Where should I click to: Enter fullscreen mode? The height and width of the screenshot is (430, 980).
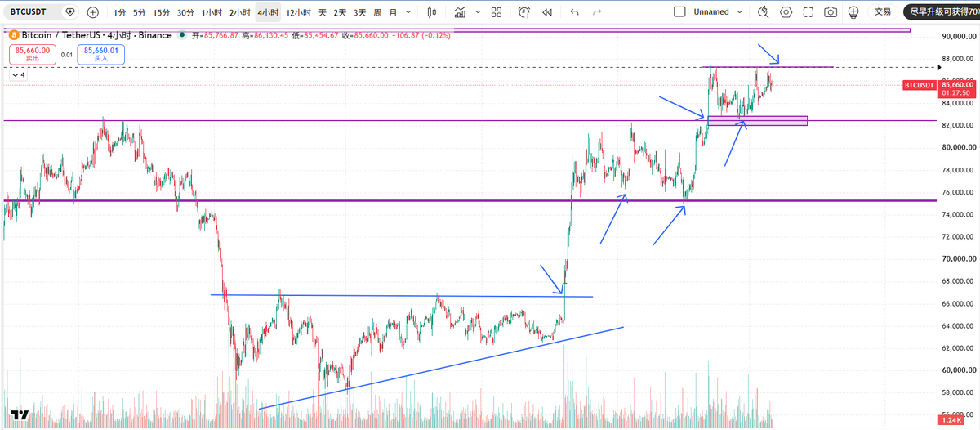tap(808, 12)
